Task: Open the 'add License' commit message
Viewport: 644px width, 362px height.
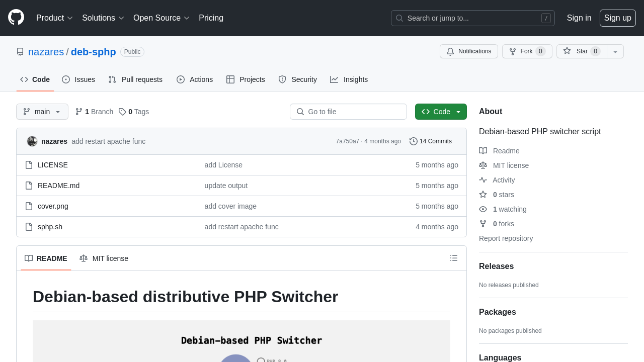Action: 223,165
